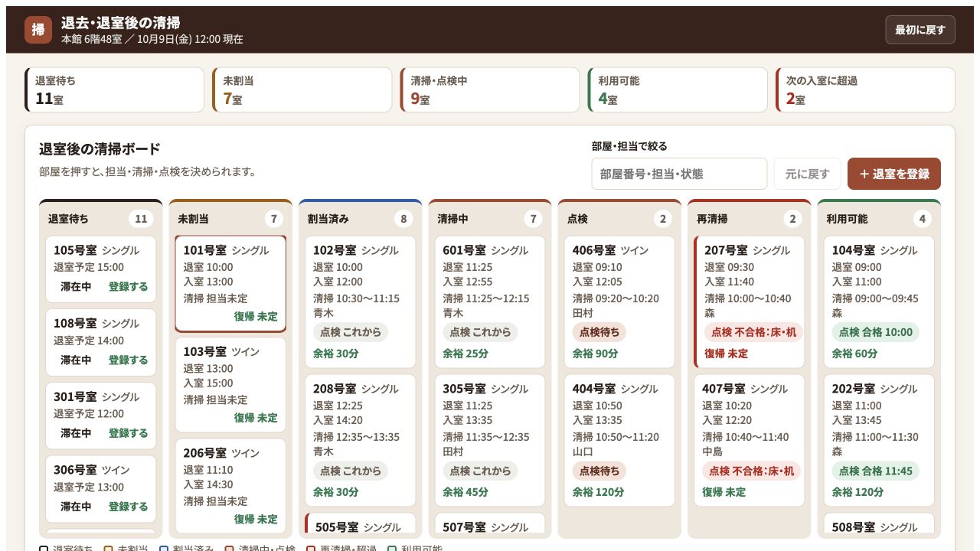Viewport: 980px width, 551px height.
Task: Open the 305号室 シングル card
Action: pyautogui.click(x=490, y=440)
